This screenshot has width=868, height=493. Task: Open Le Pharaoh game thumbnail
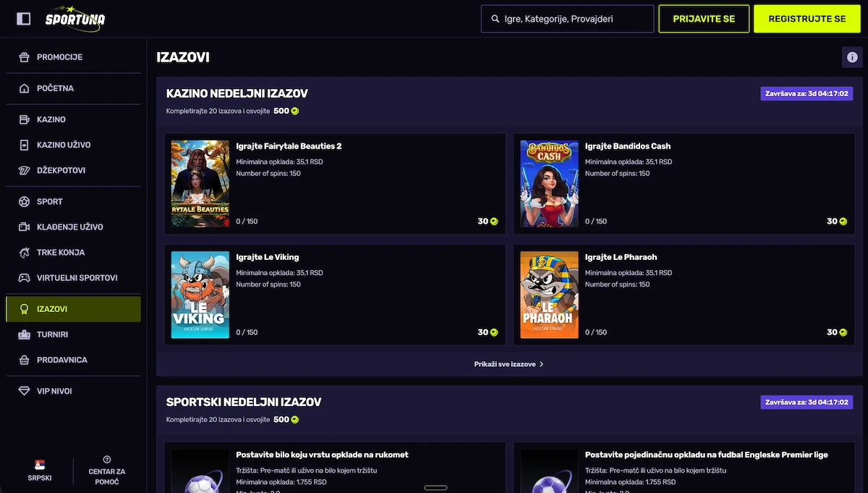[x=550, y=295]
